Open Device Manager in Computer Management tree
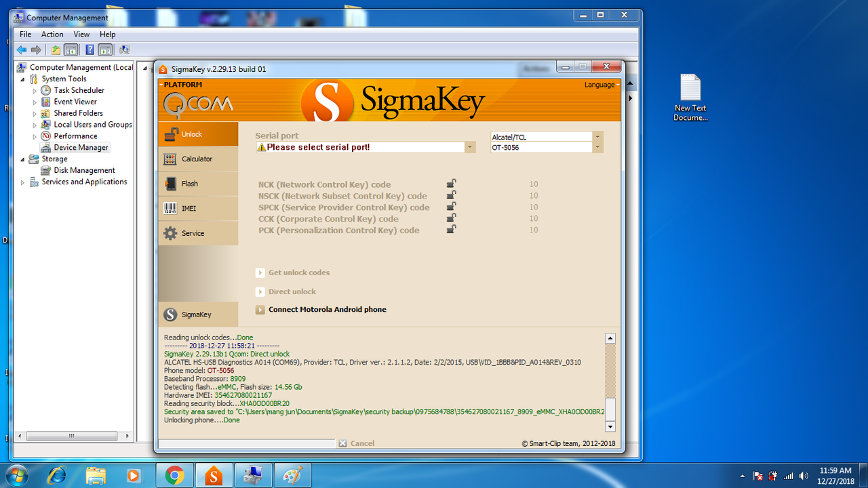The image size is (868, 488). click(79, 147)
